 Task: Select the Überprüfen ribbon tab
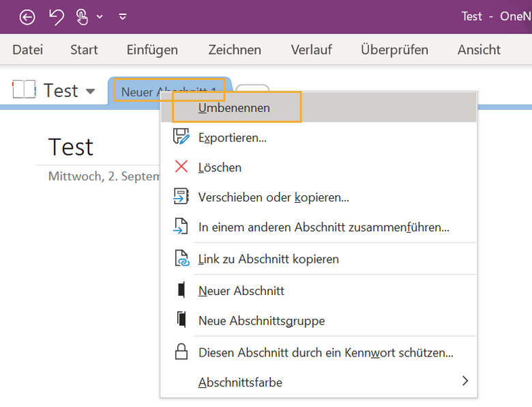[394, 50]
